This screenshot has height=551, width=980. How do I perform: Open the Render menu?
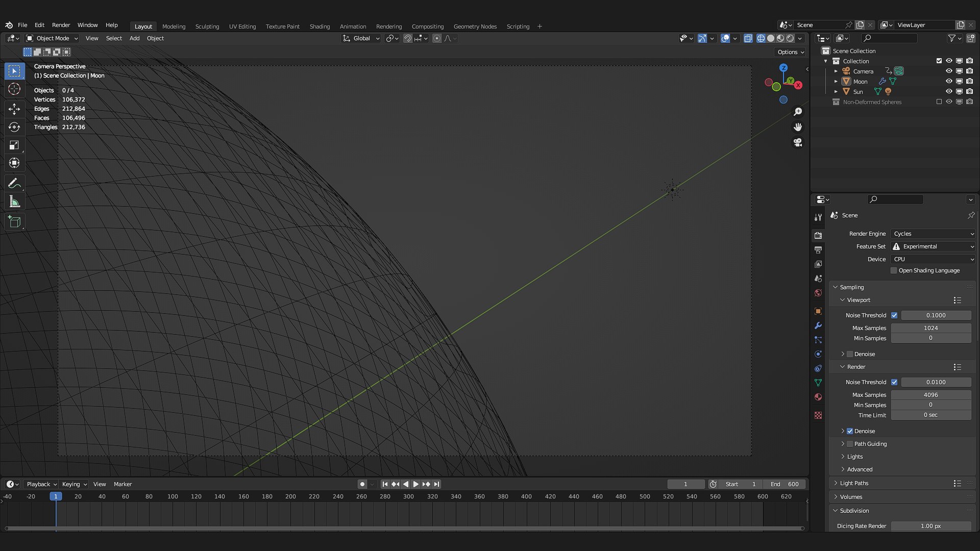click(61, 25)
